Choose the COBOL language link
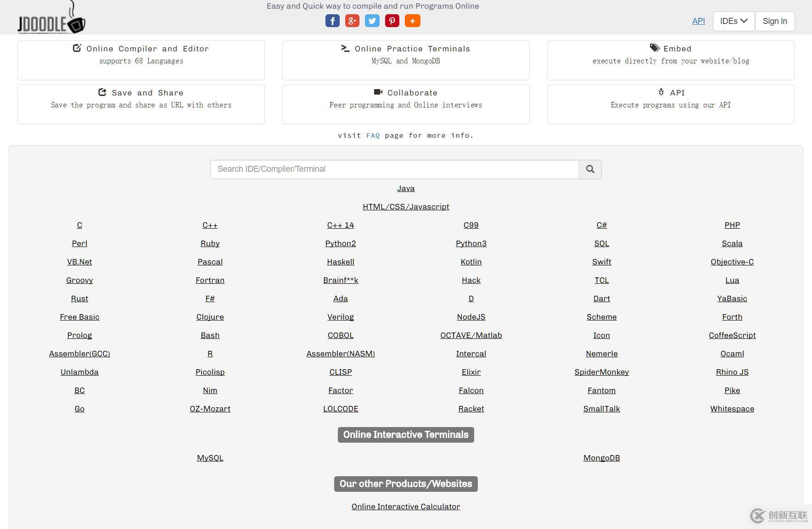 (341, 335)
